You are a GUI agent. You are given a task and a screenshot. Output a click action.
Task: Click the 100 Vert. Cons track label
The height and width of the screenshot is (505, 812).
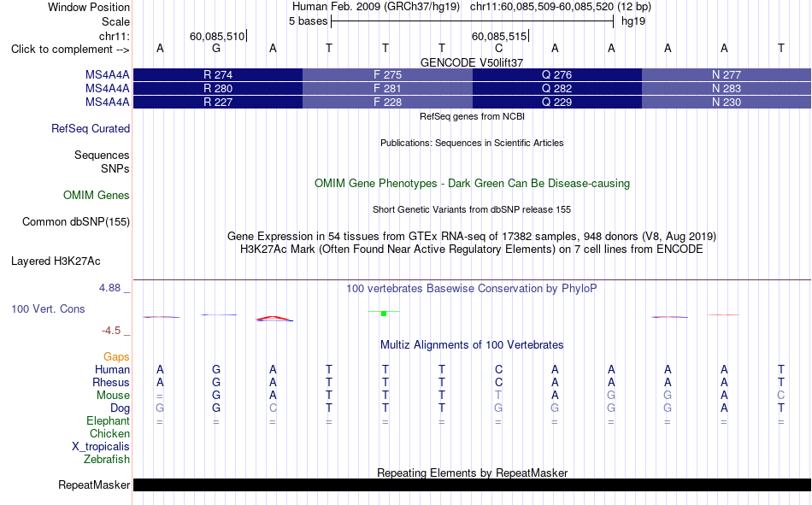click(48, 308)
